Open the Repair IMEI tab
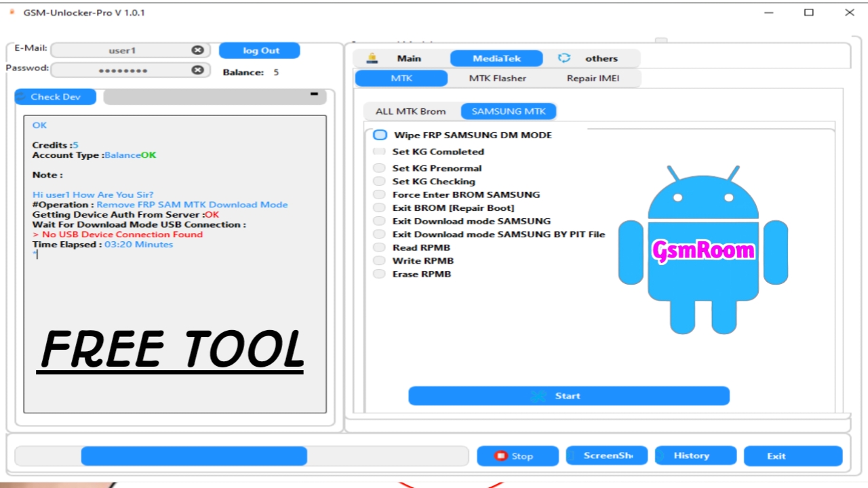 pyautogui.click(x=593, y=78)
